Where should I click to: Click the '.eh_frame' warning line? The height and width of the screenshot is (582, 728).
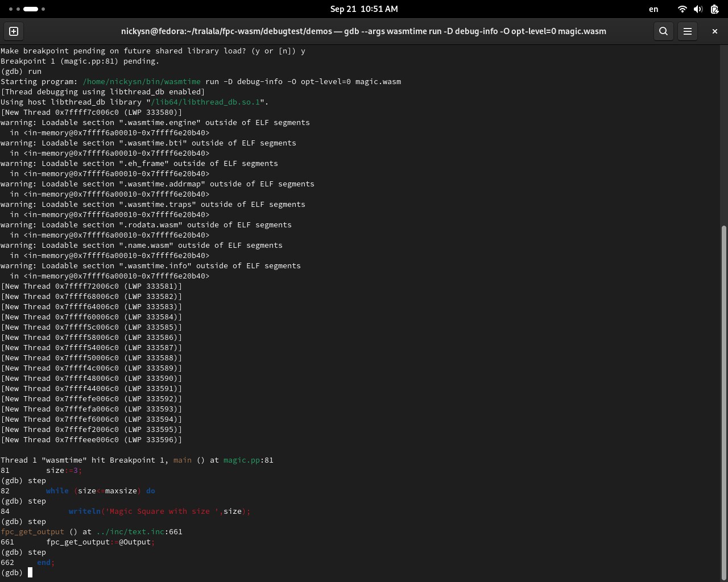tap(139, 163)
